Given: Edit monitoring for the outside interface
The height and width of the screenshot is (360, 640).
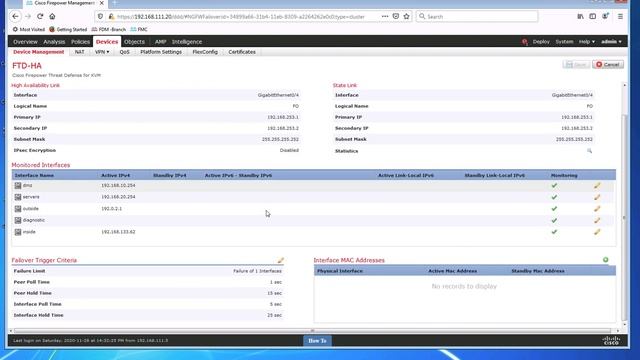Looking at the screenshot, I should pyautogui.click(x=597, y=209).
